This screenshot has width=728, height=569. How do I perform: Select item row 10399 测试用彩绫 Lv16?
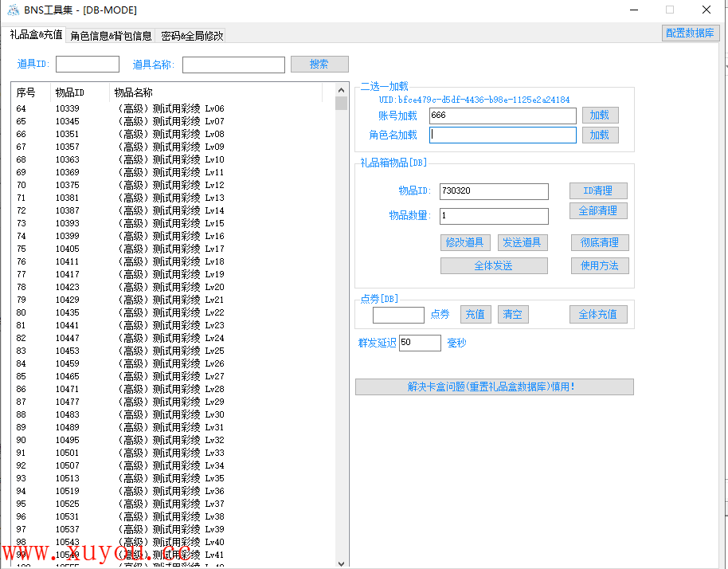[172, 237]
